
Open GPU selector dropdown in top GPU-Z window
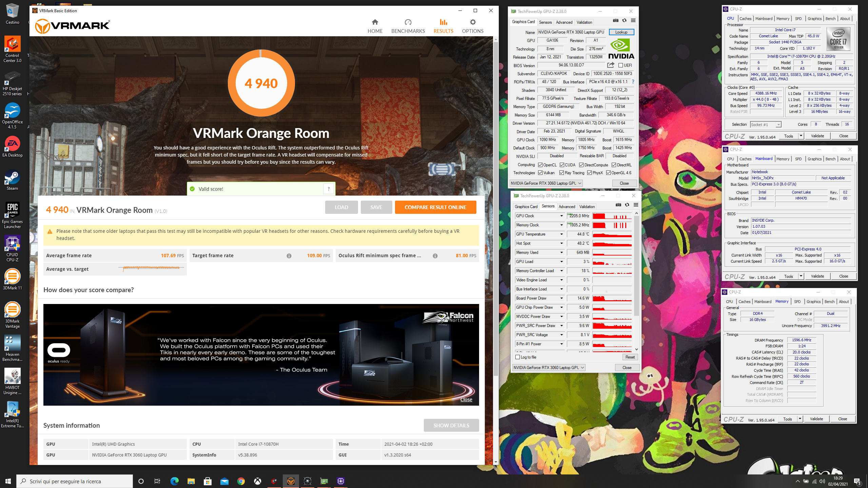[546, 183]
